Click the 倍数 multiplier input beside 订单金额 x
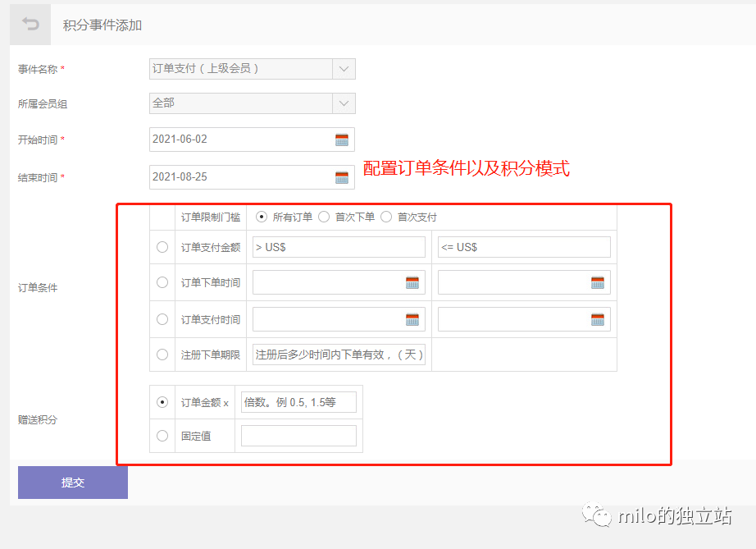 pyautogui.click(x=298, y=401)
